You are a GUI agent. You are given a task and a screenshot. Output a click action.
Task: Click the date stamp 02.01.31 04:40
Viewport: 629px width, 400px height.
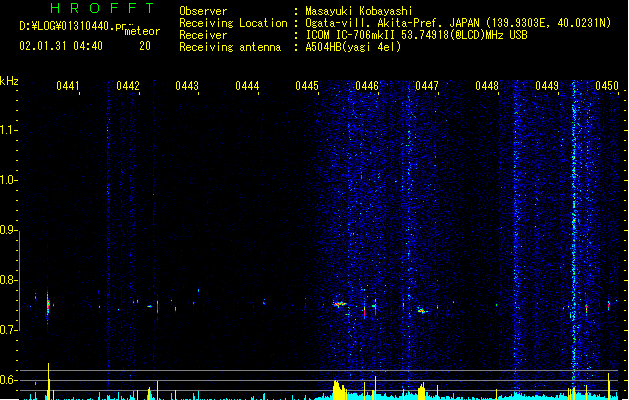(x=61, y=46)
